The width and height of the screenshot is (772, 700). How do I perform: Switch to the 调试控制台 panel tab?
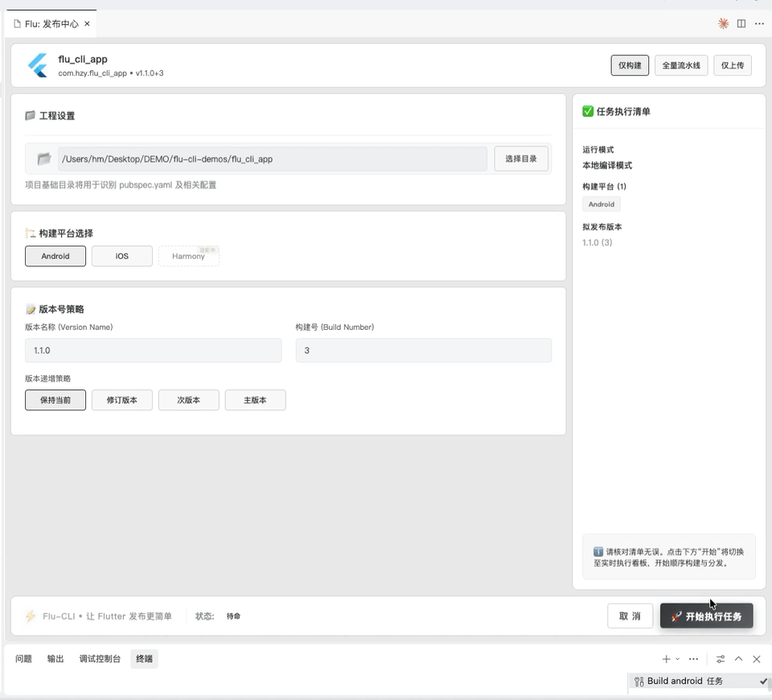[100, 659]
